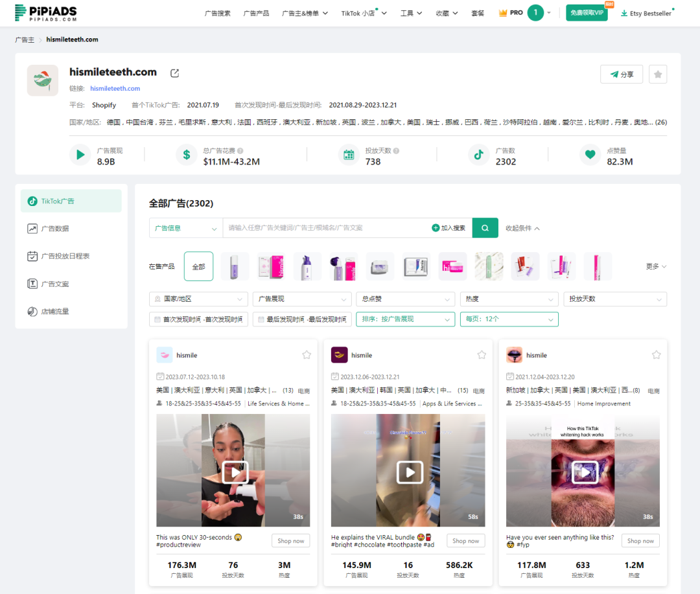Viewport: 700px width, 594px height.
Task: Select the 全部 product filter
Action: [199, 266]
